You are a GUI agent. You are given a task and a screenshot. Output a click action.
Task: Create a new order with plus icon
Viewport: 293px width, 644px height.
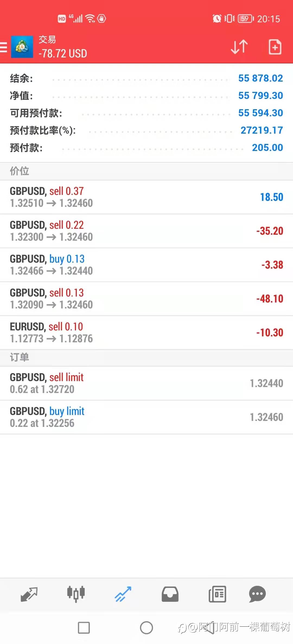click(275, 47)
